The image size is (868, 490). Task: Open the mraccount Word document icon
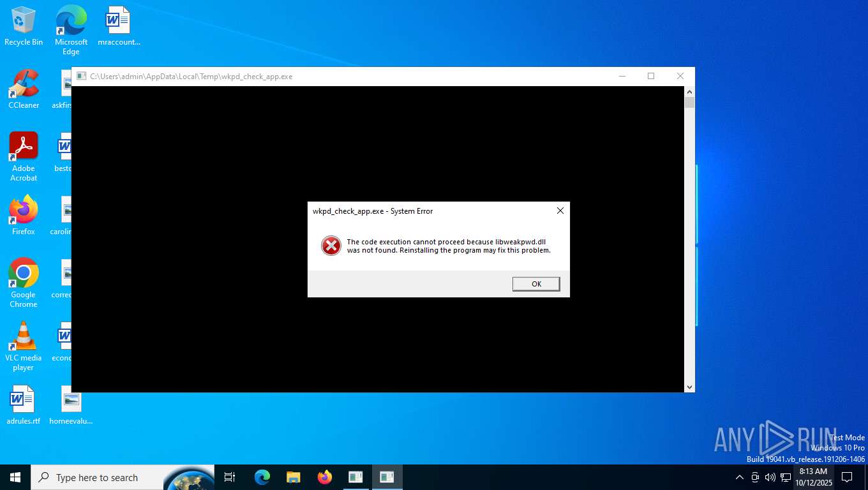(x=119, y=26)
